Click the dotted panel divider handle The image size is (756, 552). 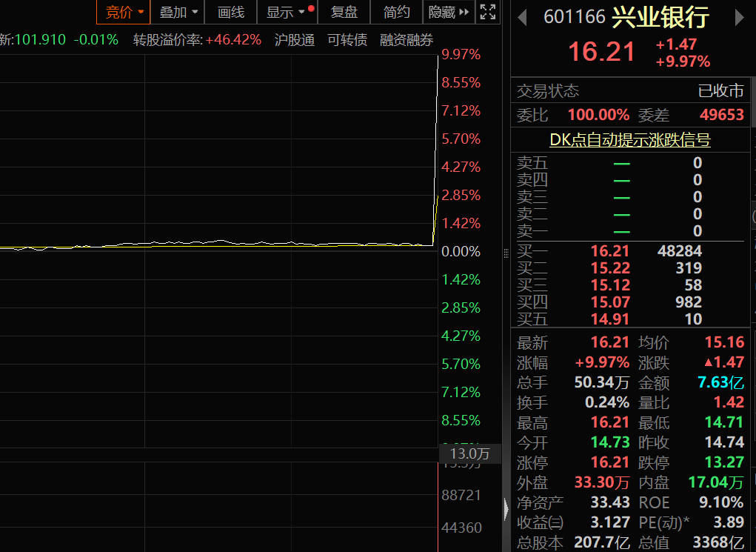tap(506, 253)
